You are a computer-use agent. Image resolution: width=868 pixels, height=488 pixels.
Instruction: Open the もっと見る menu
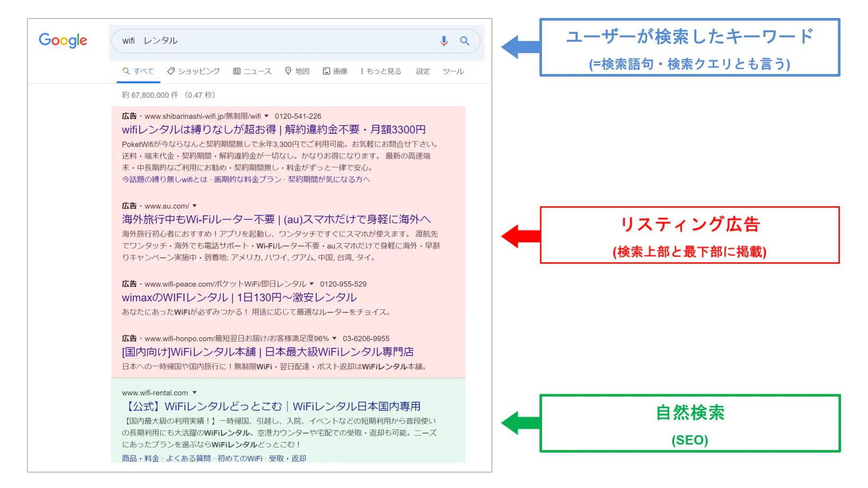coord(381,71)
